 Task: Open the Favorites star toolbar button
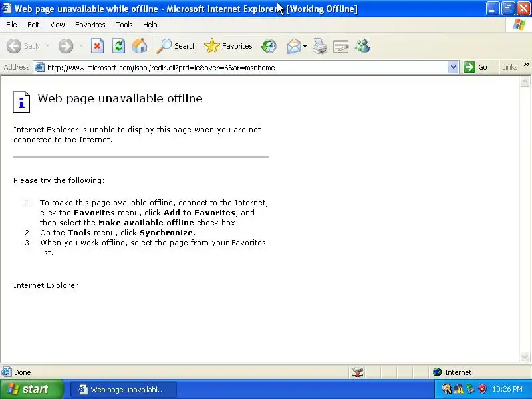228,46
